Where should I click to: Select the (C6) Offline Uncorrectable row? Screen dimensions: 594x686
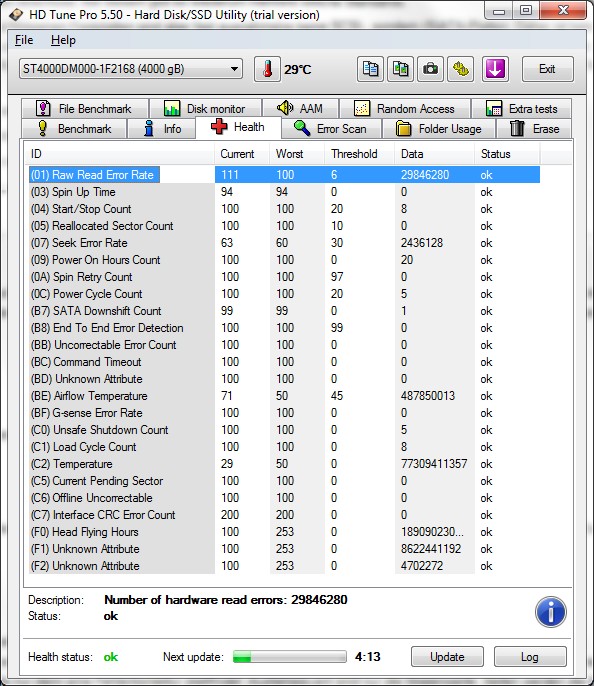click(x=284, y=498)
